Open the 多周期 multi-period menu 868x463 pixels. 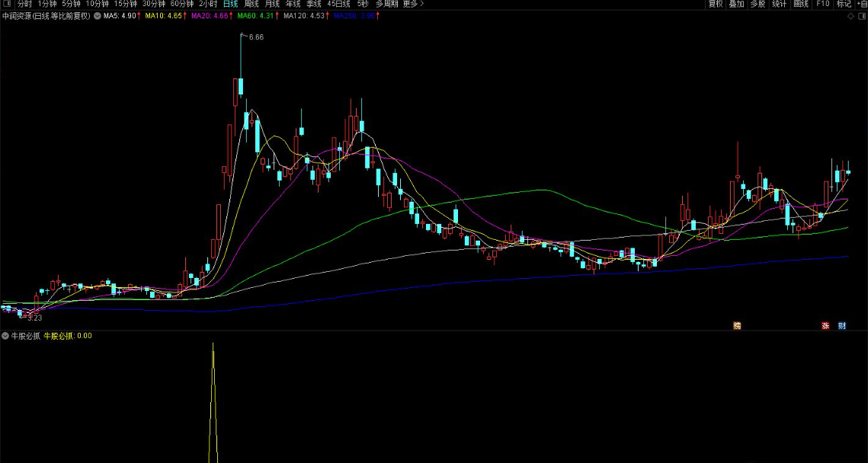387,4
